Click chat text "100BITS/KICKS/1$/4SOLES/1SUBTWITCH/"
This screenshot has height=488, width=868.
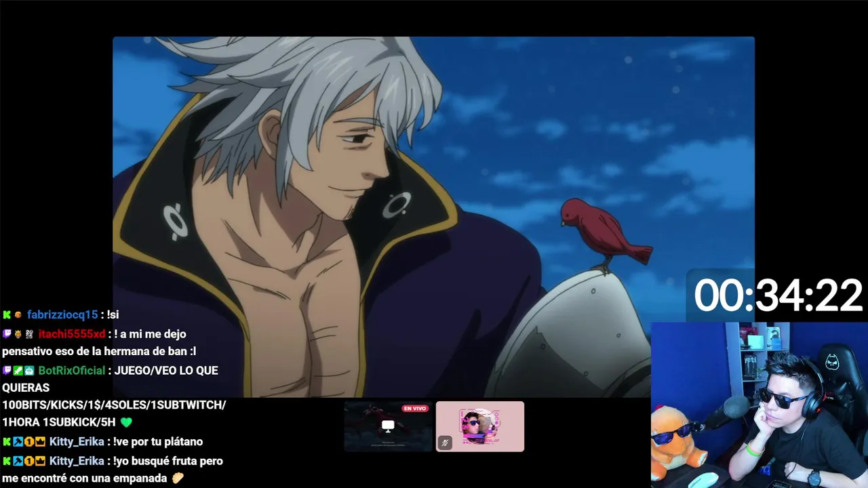114,405
